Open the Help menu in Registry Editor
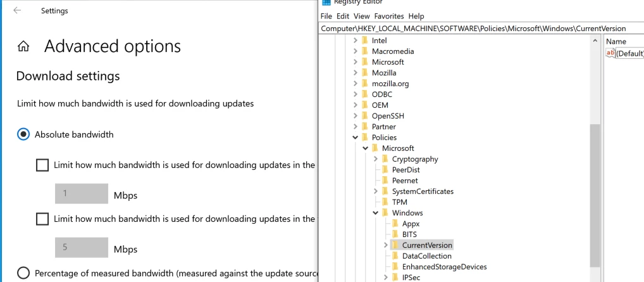 tap(416, 16)
